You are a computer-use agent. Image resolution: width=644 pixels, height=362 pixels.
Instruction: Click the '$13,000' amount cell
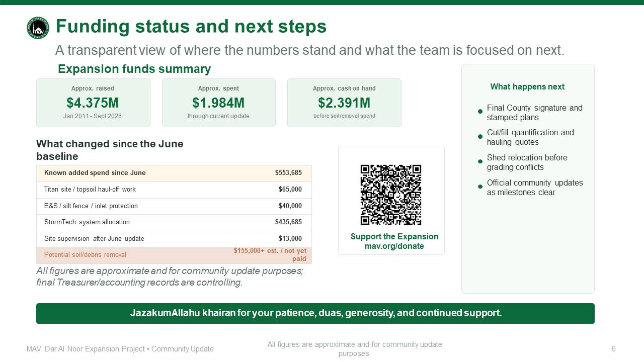[x=290, y=239]
